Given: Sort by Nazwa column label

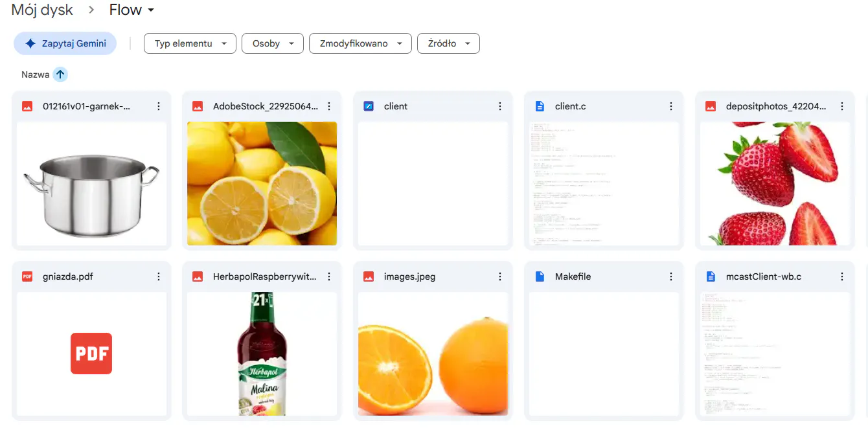Looking at the screenshot, I should tap(35, 74).
